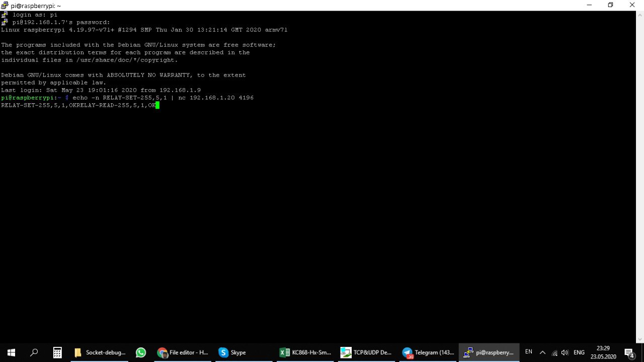Switch to TCP&UDP Debug window
The image size is (644, 362).
pos(367,352)
